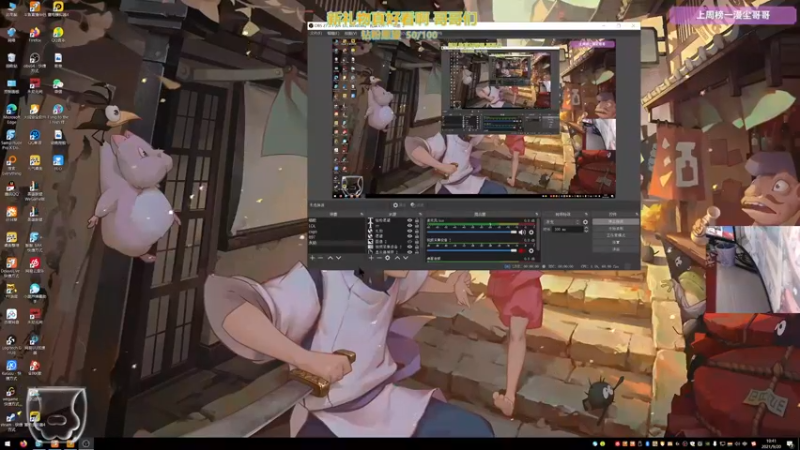Viewport: 800px width, 450px height.
Task: Select the LOL scene
Action: pyautogui.click(x=337, y=226)
